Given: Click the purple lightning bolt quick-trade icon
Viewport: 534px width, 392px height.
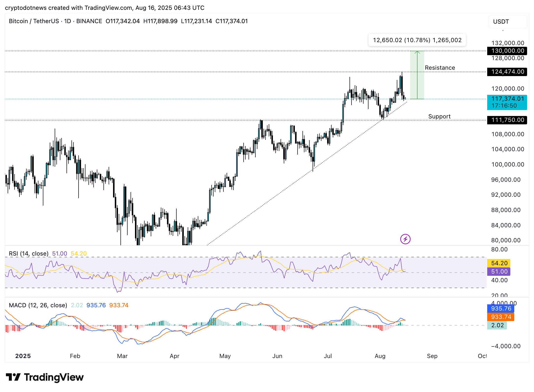Looking at the screenshot, I should tap(406, 238).
